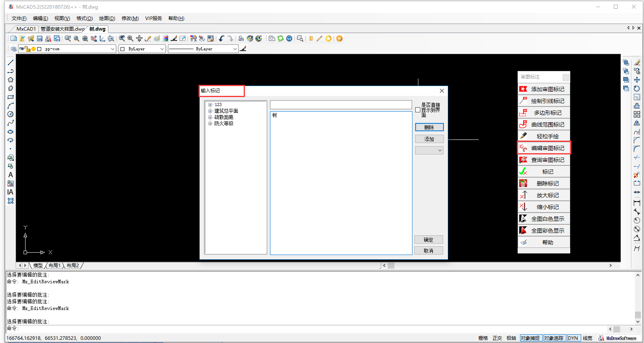Select the Arc drawing tool
This screenshot has height=343, width=644.
pyautogui.click(x=11, y=106)
